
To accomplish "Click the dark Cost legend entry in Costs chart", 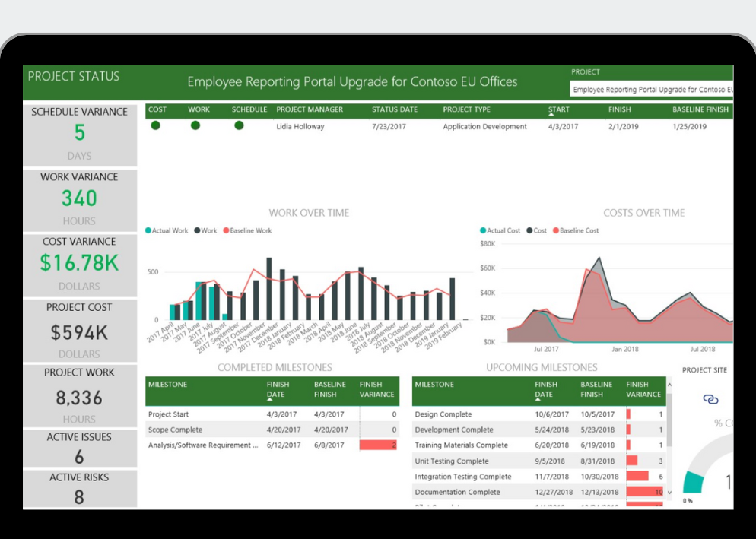I will tap(537, 230).
